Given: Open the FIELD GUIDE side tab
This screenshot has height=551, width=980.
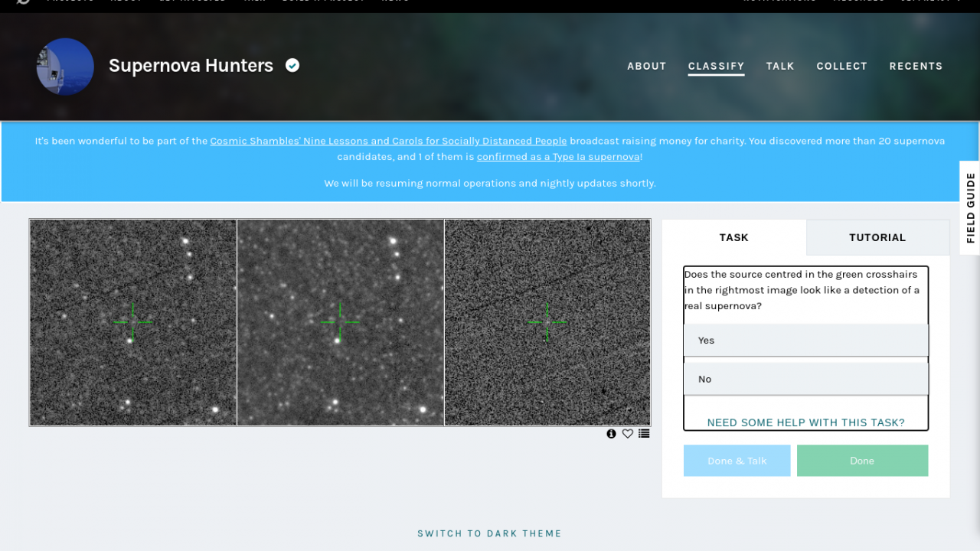Looking at the screenshot, I should [x=970, y=208].
